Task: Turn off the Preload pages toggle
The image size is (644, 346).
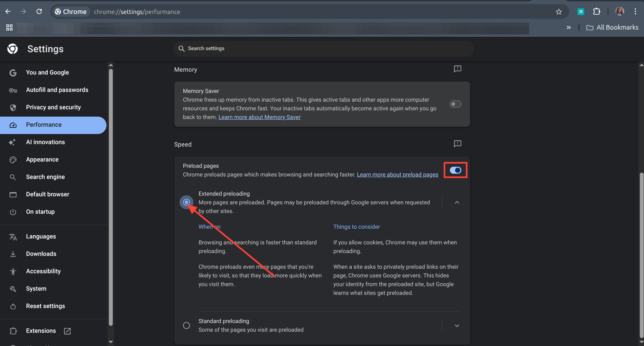Action: pos(455,170)
